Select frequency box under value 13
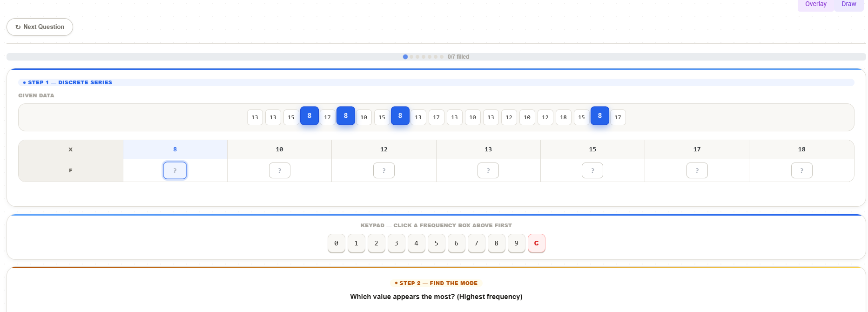 pyautogui.click(x=488, y=170)
